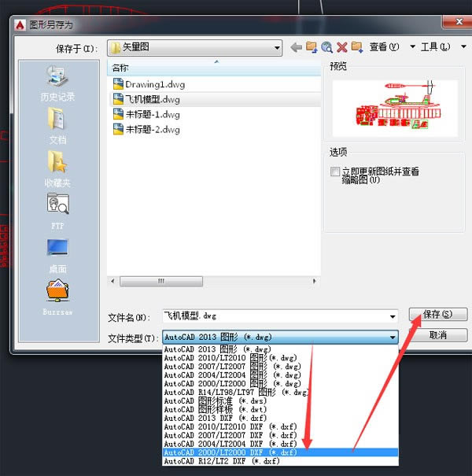Viewport: 472px width, 476px height.
Task: Expand the 文件名 dropdown arrow
Action: tap(393, 316)
